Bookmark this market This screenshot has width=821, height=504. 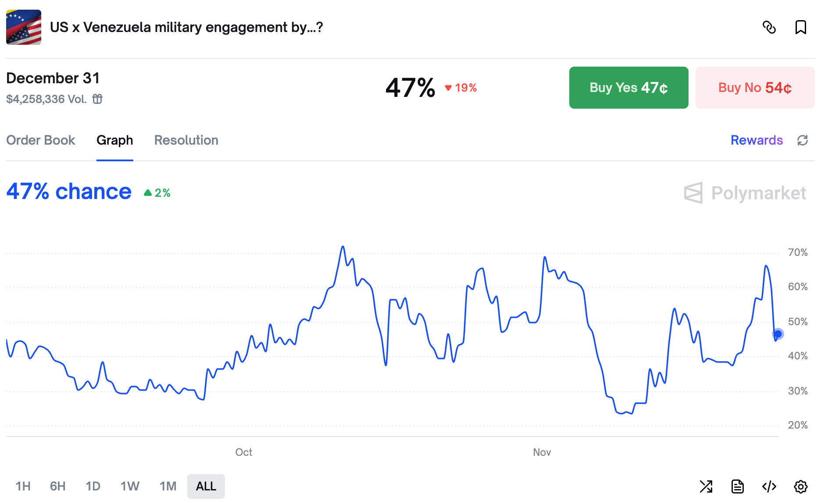tap(801, 27)
